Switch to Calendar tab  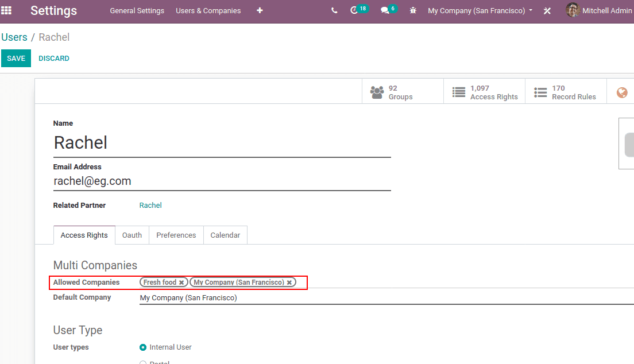[225, 235]
